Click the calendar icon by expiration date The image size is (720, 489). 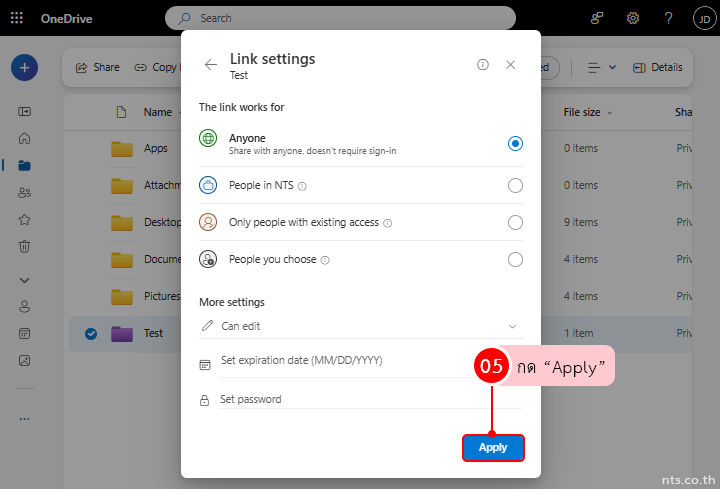point(205,365)
